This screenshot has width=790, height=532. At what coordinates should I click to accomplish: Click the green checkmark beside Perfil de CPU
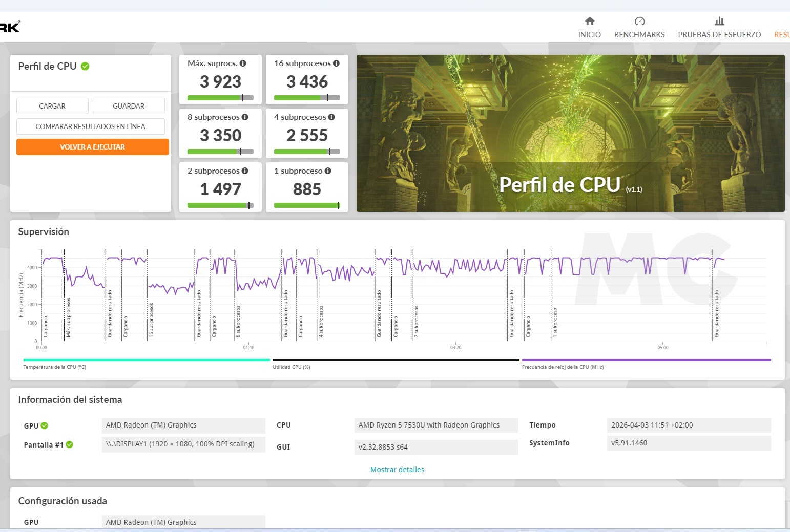pos(85,66)
